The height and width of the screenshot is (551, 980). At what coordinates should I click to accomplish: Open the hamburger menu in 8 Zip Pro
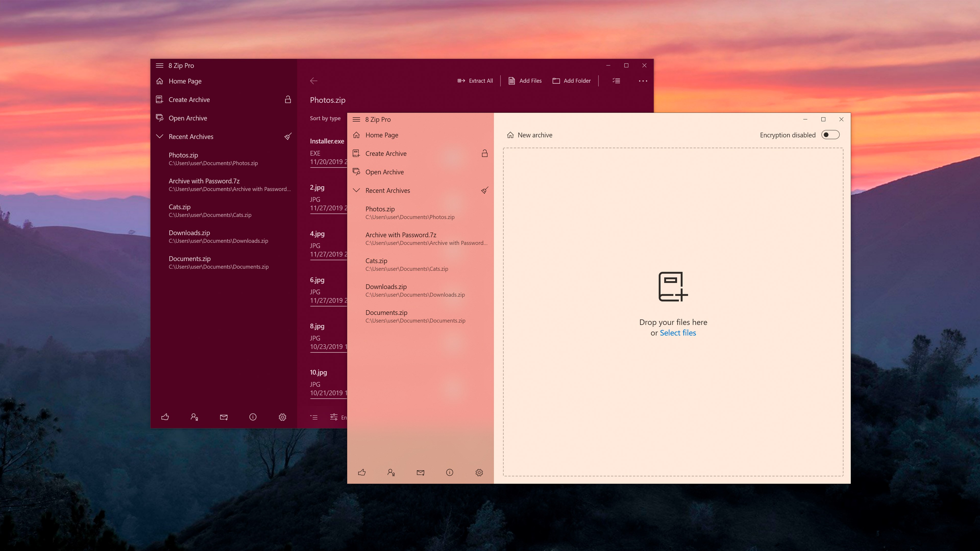(x=357, y=119)
